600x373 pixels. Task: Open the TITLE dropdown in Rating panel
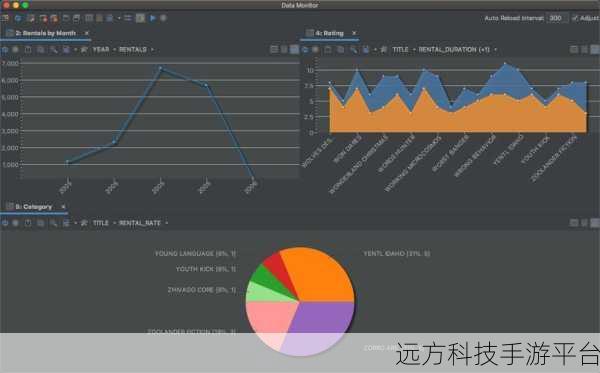(404, 49)
